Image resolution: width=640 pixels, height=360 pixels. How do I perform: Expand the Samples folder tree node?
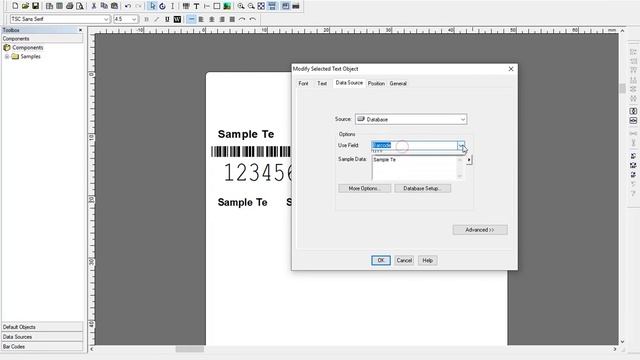click(x=7, y=57)
